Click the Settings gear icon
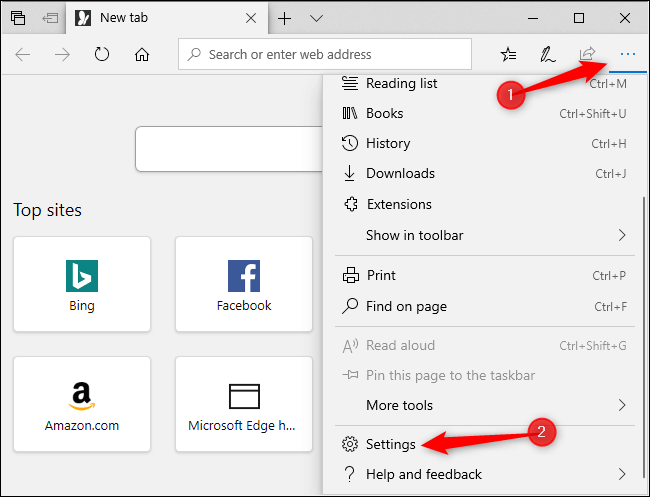Viewport: 650px width, 497px height. coord(350,444)
